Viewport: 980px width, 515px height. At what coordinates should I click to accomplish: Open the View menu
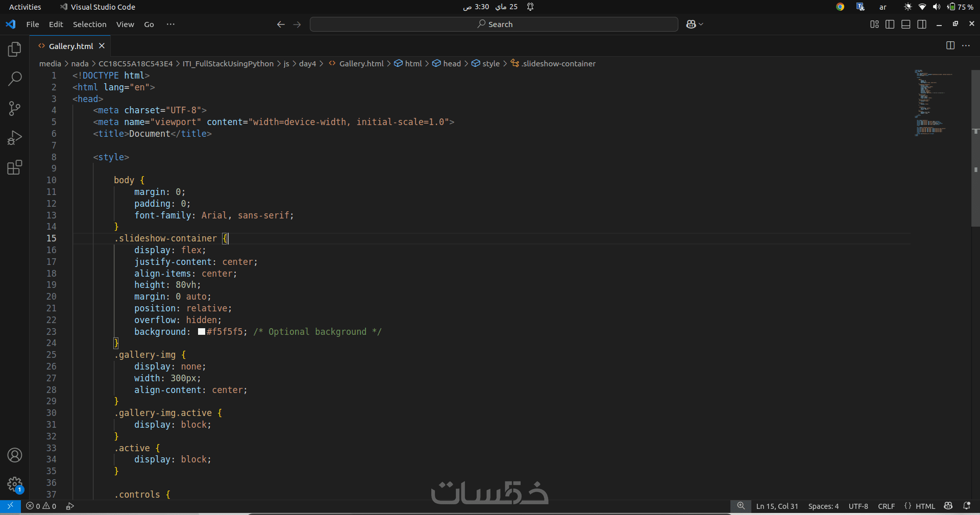125,24
